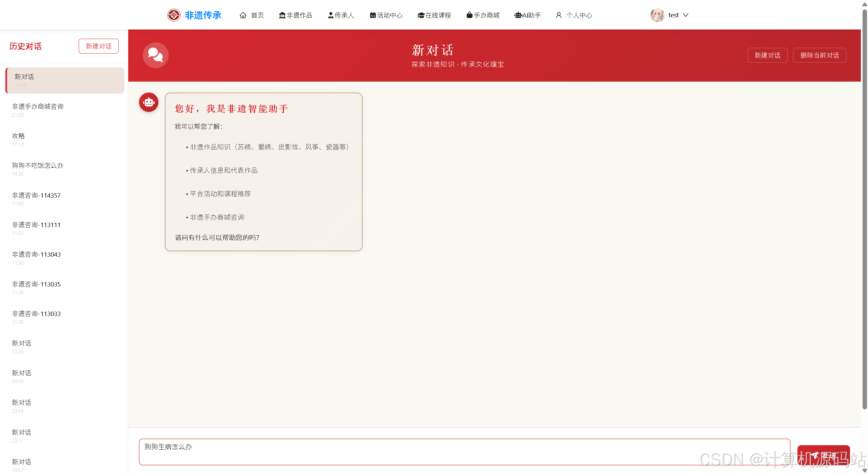This screenshot has height=474, width=868.
Task: Click the test user avatar thumbnail
Action: [x=657, y=15]
